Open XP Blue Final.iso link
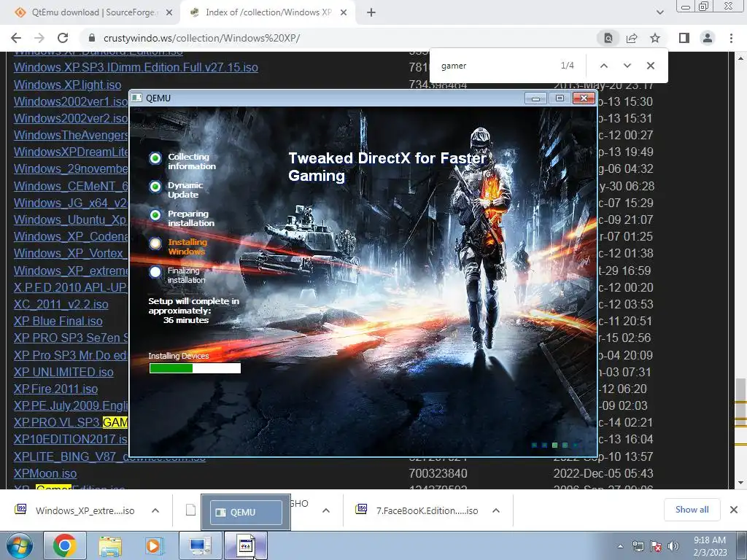The image size is (747, 560). click(x=58, y=321)
